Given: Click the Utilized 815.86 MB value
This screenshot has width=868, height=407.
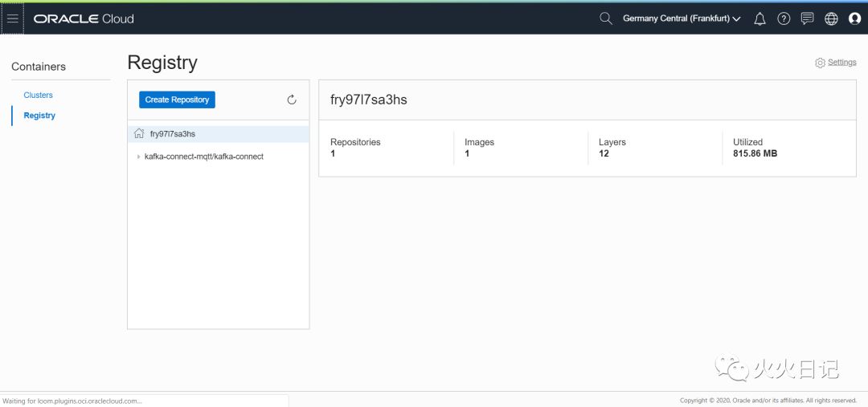Looking at the screenshot, I should [755, 154].
